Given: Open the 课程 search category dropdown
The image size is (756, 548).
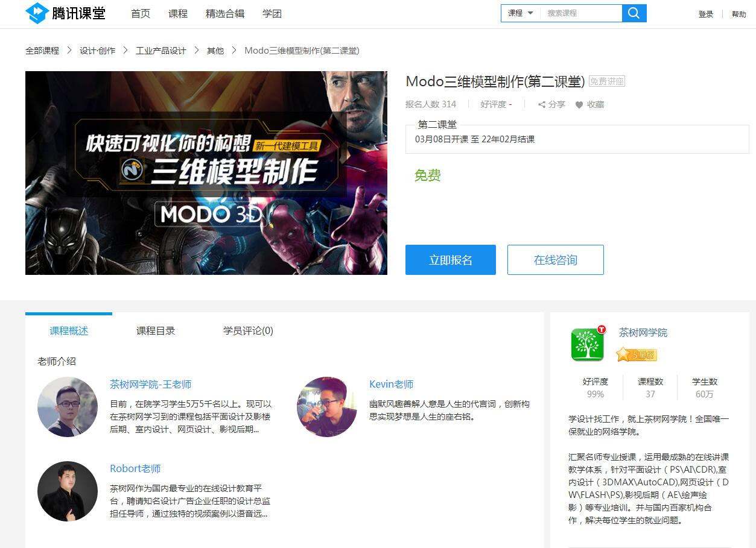Looking at the screenshot, I should coord(520,13).
